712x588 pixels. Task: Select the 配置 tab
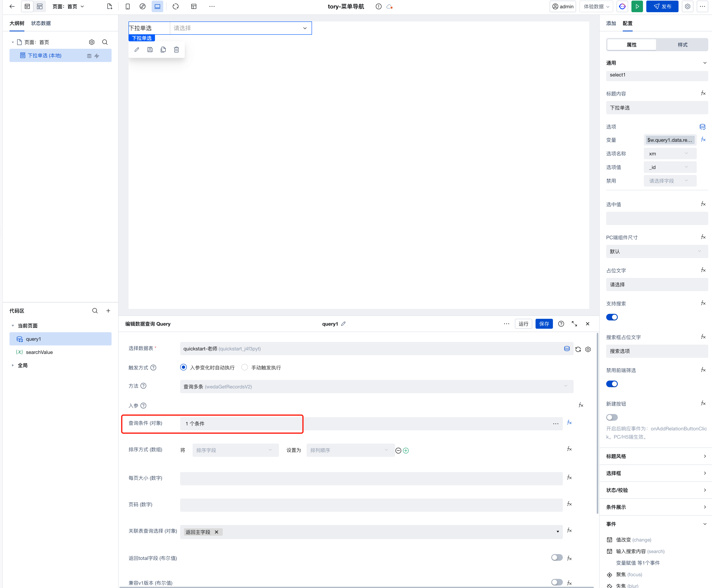coord(627,23)
